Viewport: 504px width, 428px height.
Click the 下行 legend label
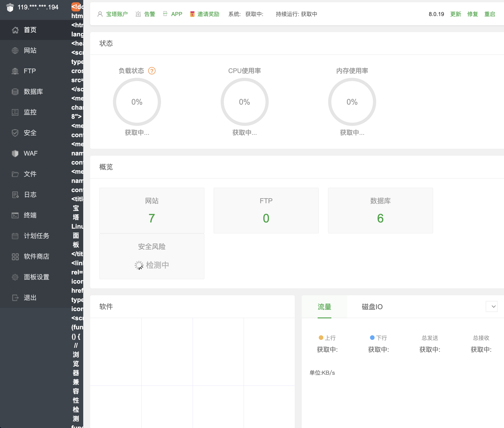tap(382, 338)
